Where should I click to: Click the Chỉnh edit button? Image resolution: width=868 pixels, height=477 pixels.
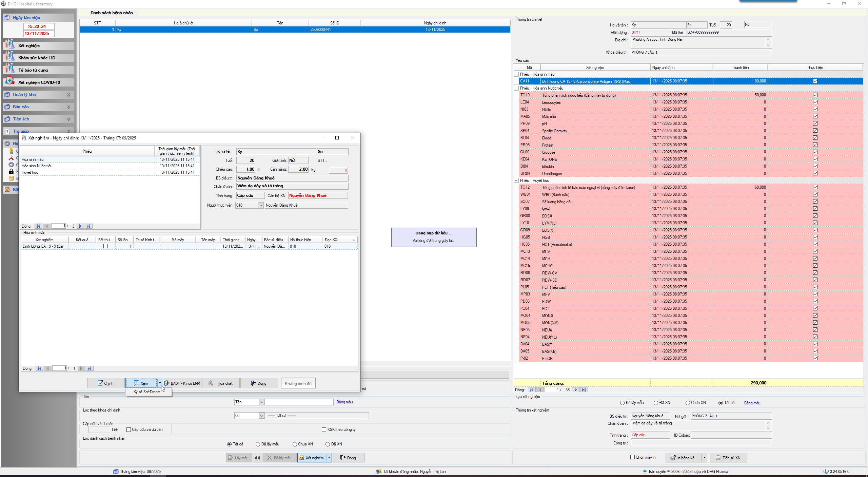coord(105,383)
